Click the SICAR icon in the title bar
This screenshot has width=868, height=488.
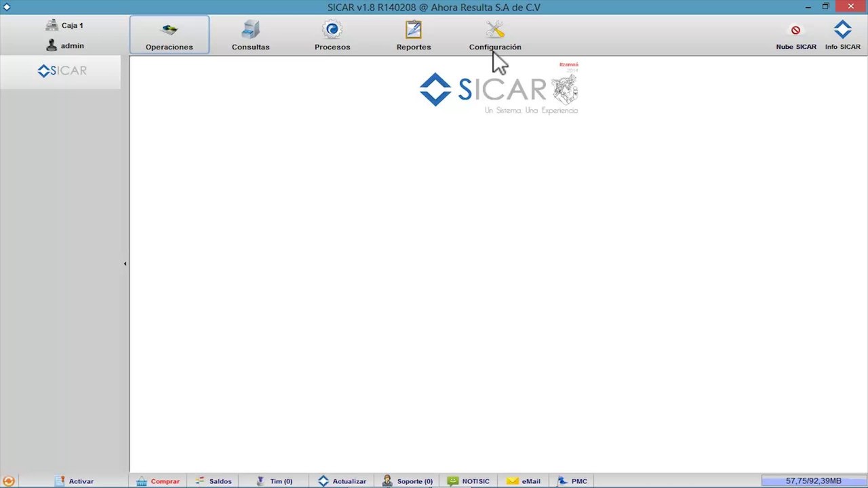coord(7,7)
